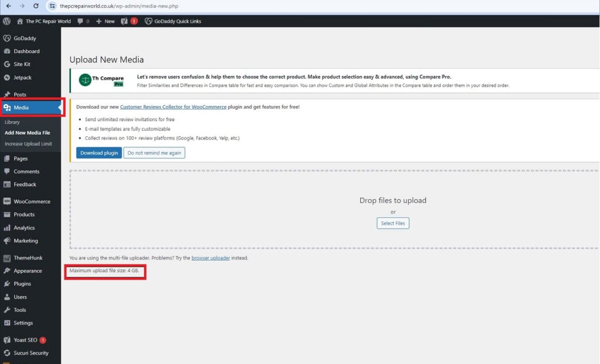Image resolution: width=600 pixels, height=364 pixels.
Task: Click the WordPress logo in admin bar
Action: (7, 21)
